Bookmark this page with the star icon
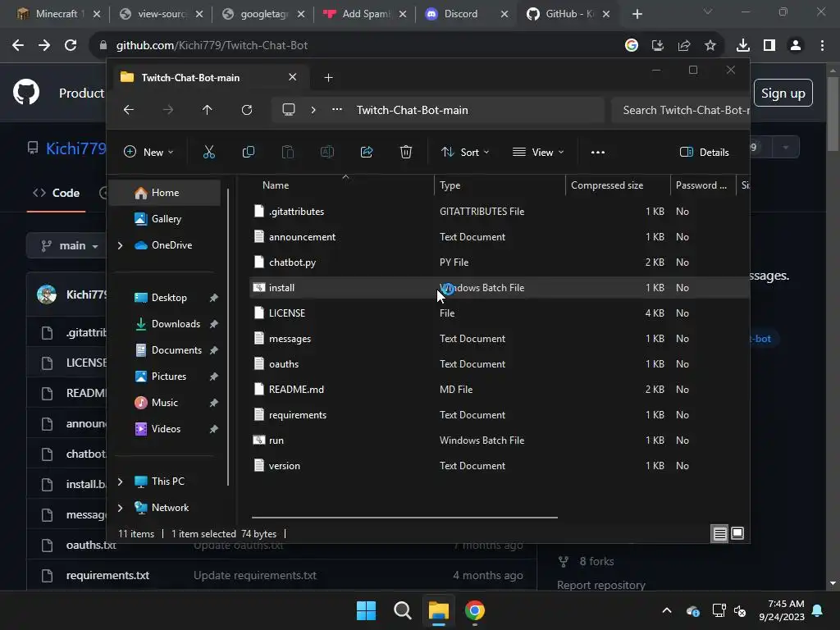 point(710,46)
